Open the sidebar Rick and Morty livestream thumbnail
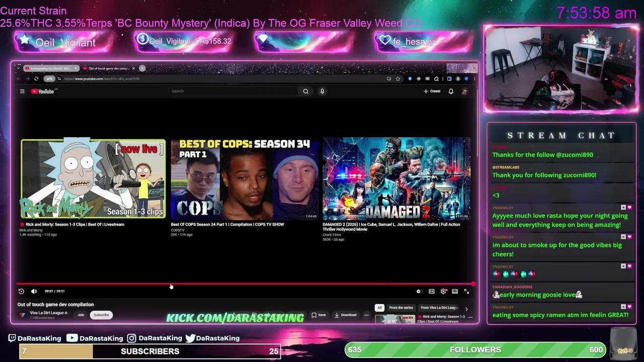Viewport: 644px width, 362px height. pyautogui.click(x=395, y=319)
